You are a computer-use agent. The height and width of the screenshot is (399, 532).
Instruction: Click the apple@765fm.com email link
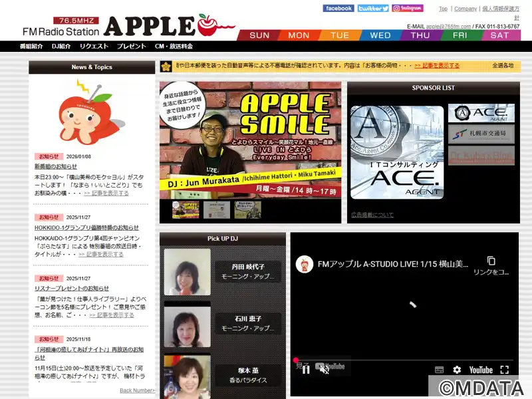tap(448, 27)
